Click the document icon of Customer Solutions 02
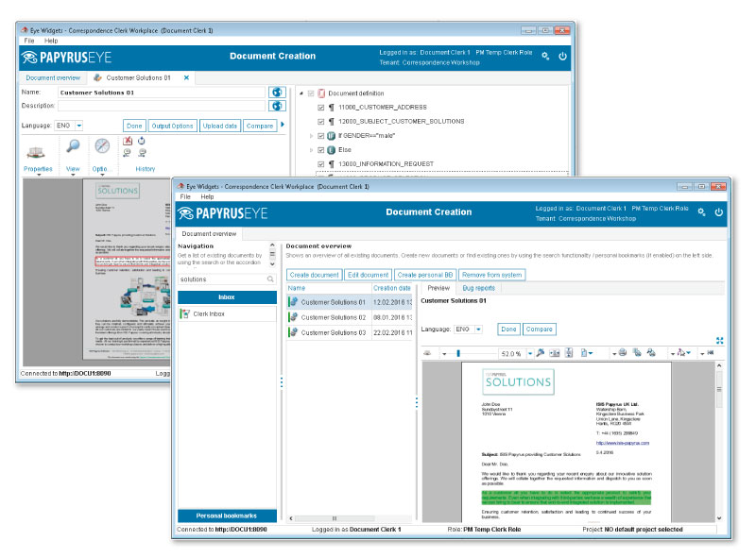This screenshot has width=756, height=558. 293,317
